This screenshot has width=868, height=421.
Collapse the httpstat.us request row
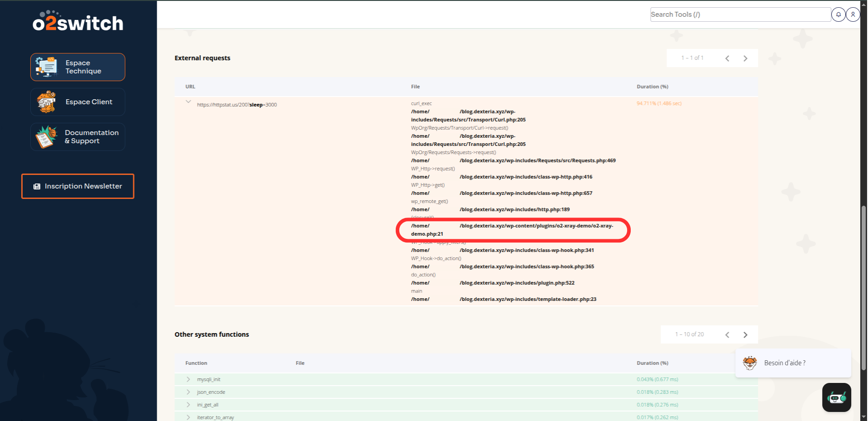click(188, 102)
